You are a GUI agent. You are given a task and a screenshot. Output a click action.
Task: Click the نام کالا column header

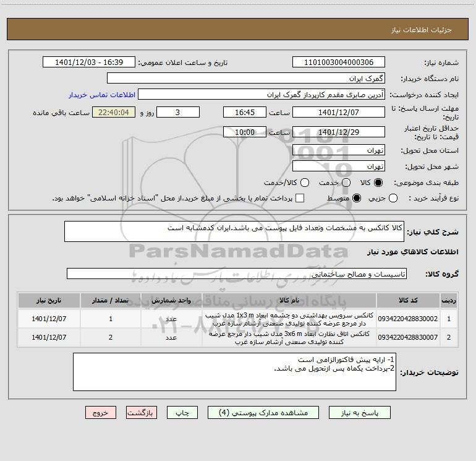(289, 300)
